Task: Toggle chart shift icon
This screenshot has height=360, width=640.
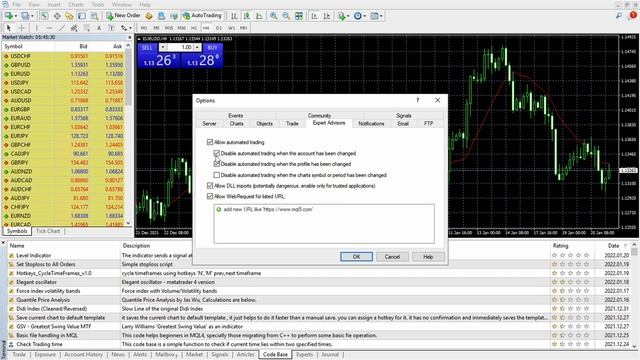Action: click(327, 16)
